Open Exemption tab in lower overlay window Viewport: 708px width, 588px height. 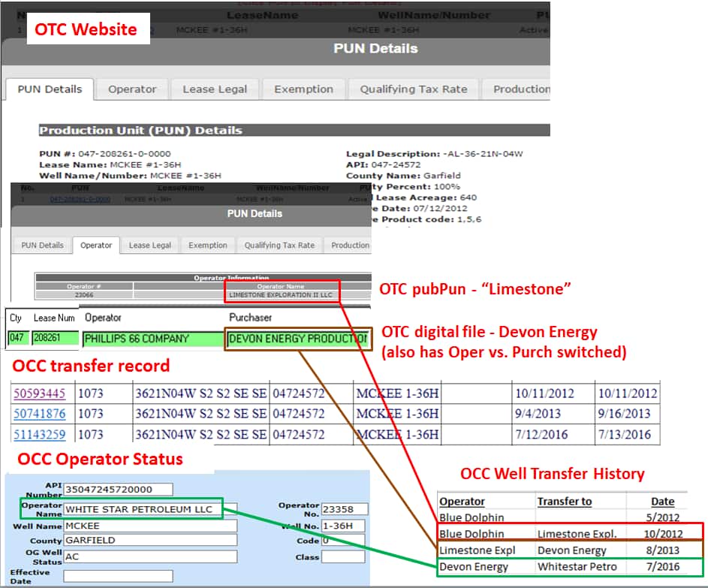tap(208, 246)
